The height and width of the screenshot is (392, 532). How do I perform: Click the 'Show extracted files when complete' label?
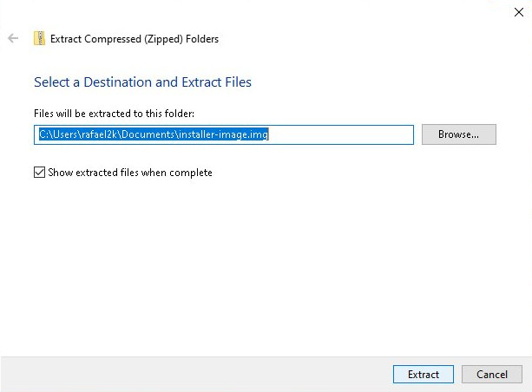click(x=130, y=173)
